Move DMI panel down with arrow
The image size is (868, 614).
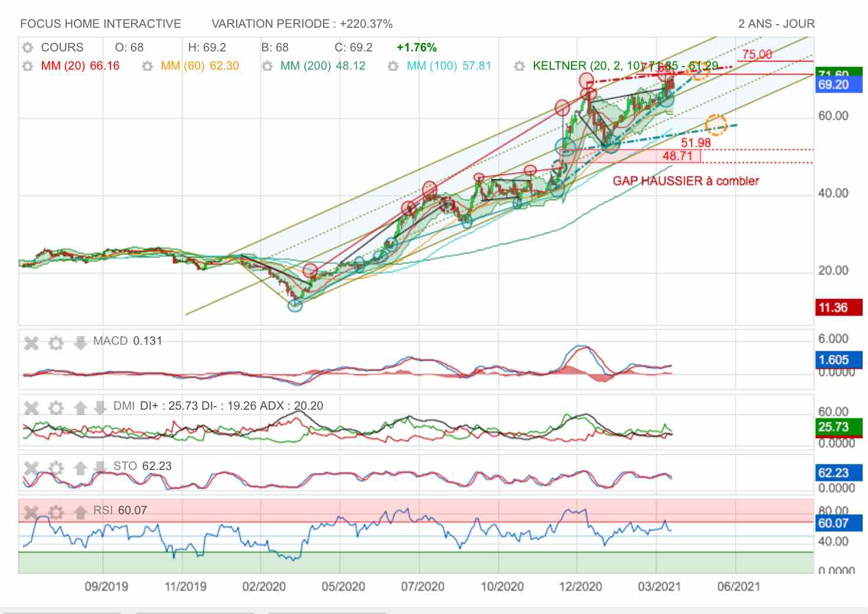point(100,407)
